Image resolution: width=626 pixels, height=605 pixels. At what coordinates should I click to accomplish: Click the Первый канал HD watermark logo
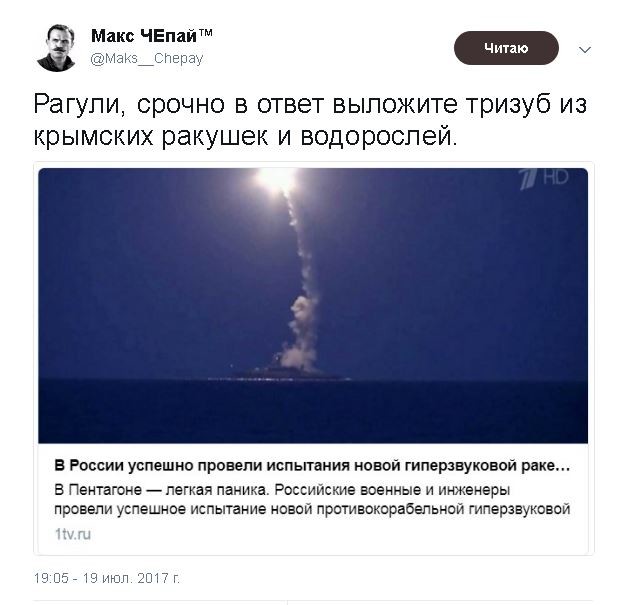[x=544, y=178]
